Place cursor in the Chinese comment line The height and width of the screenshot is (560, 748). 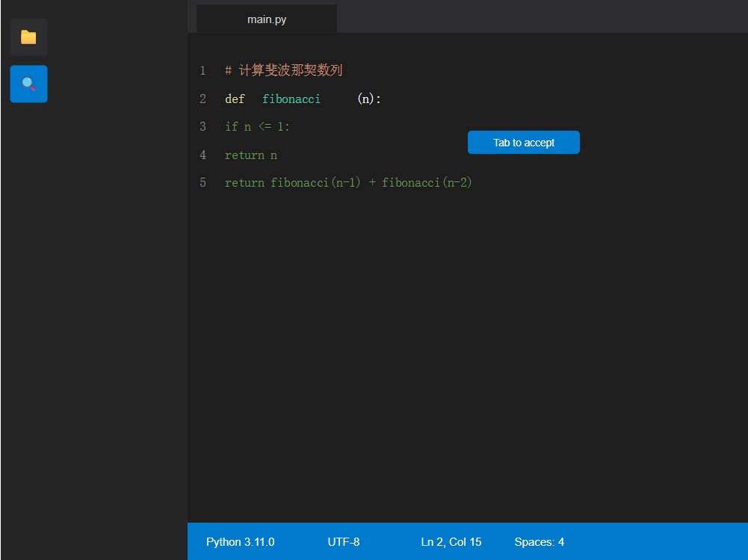[284, 71]
